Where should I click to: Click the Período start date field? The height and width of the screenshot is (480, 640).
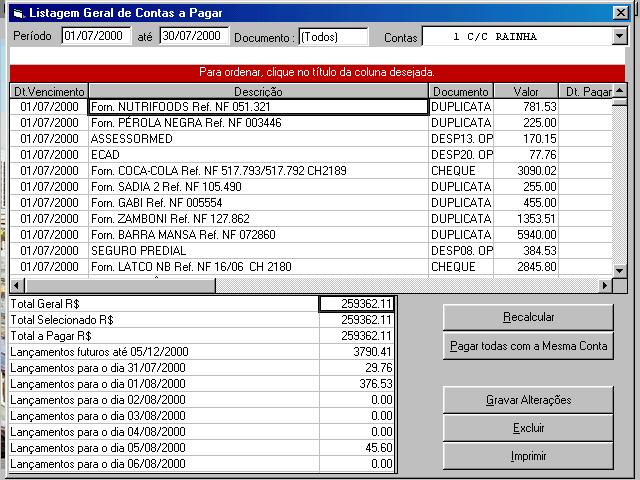pyautogui.click(x=96, y=36)
